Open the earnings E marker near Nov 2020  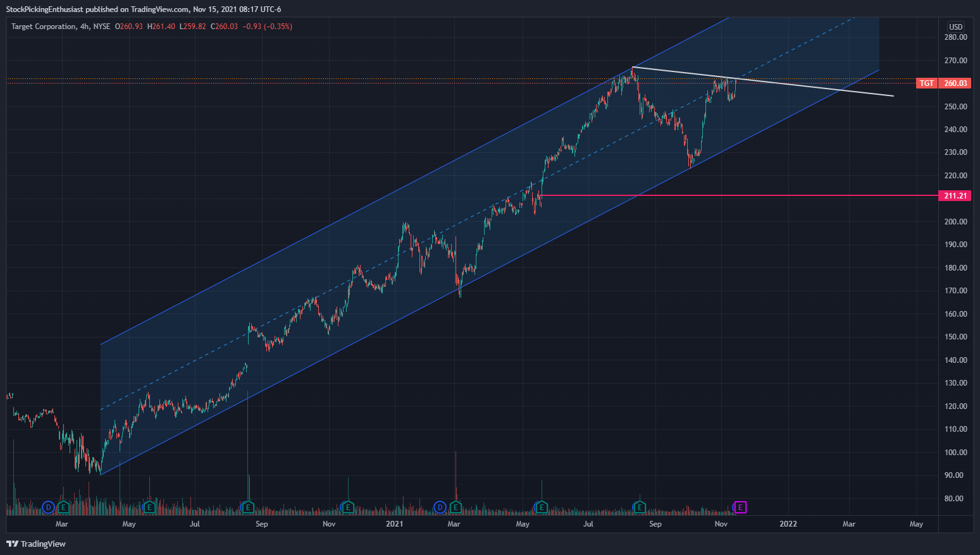(347, 507)
